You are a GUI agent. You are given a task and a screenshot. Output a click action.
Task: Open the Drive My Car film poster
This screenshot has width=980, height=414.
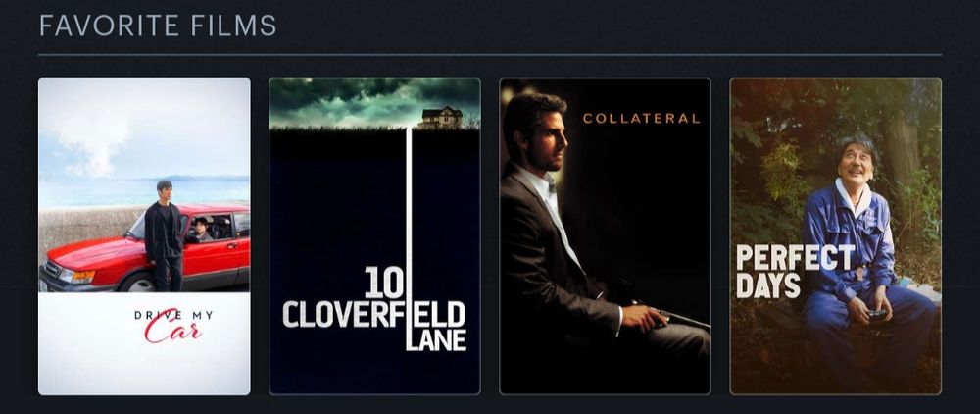click(x=144, y=236)
